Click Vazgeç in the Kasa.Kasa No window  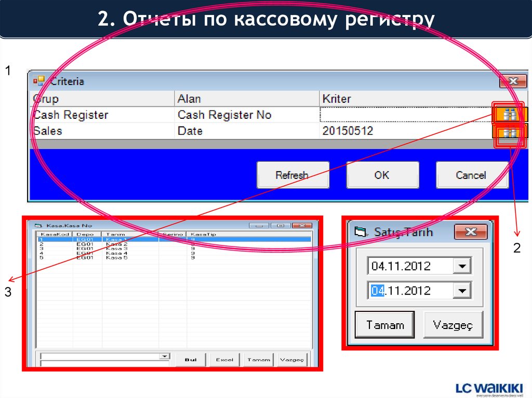(292, 360)
